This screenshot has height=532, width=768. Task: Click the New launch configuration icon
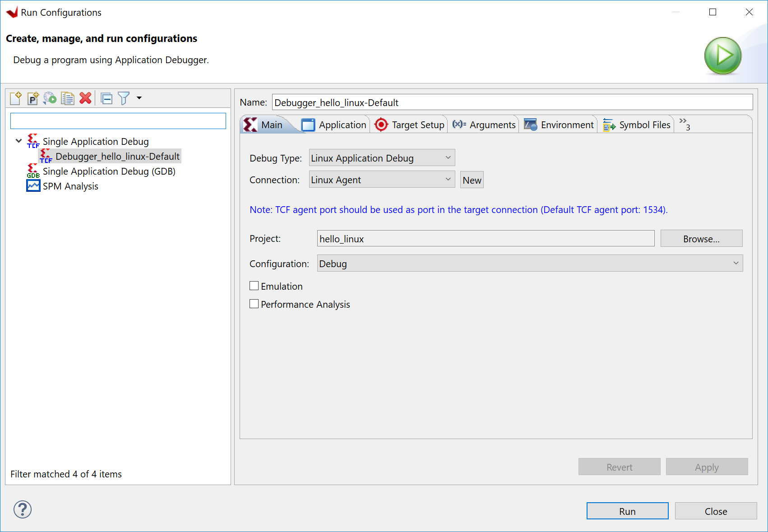(16, 98)
